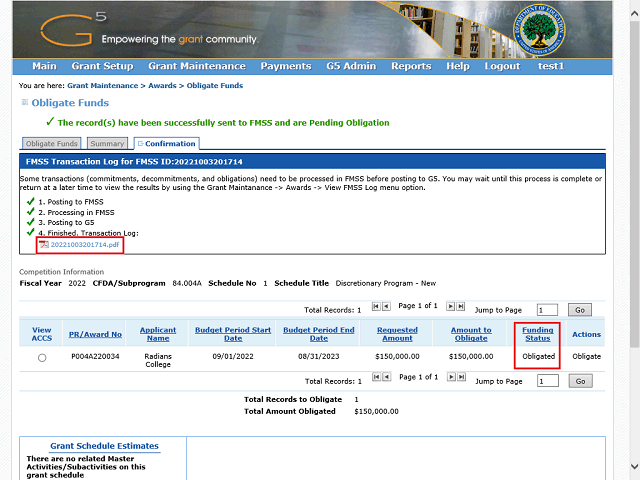The height and width of the screenshot is (480, 640).
Task: Click scrollbar down arrow
Action: (x=635, y=466)
